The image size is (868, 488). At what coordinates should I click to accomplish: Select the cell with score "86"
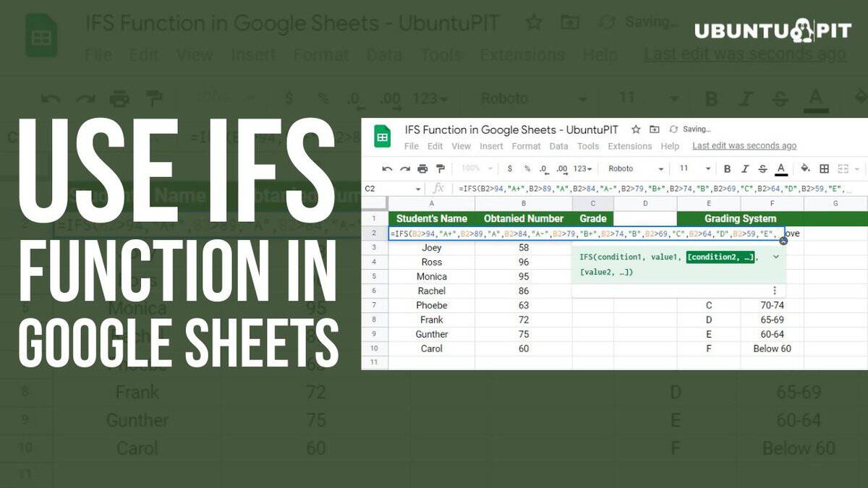tap(524, 291)
